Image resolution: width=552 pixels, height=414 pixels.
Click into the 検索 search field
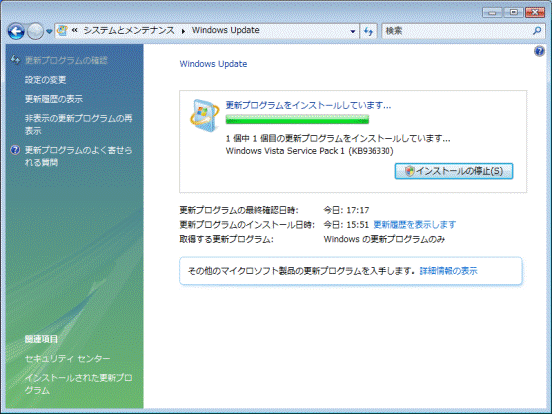point(457,31)
